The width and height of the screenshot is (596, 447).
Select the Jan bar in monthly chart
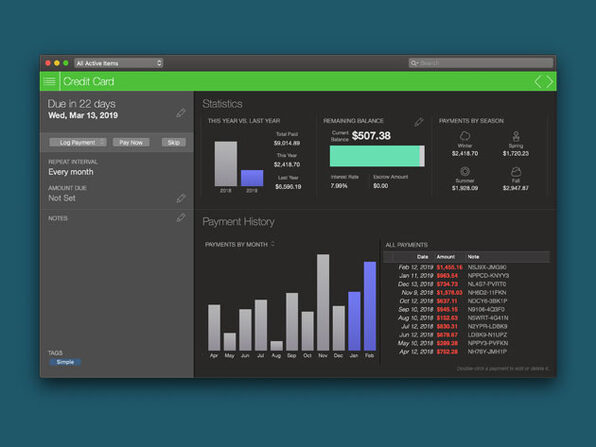354,321
